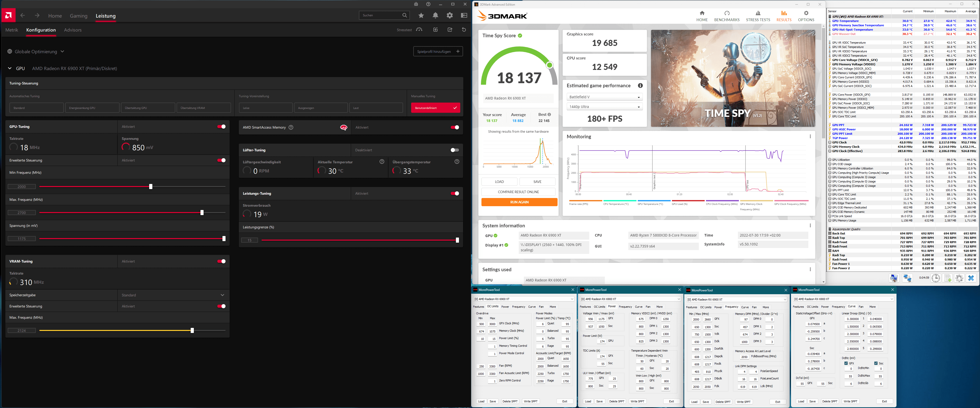The image size is (980, 408).
Task: Open 1440p Ultra resolution dropdown
Action: (604, 107)
